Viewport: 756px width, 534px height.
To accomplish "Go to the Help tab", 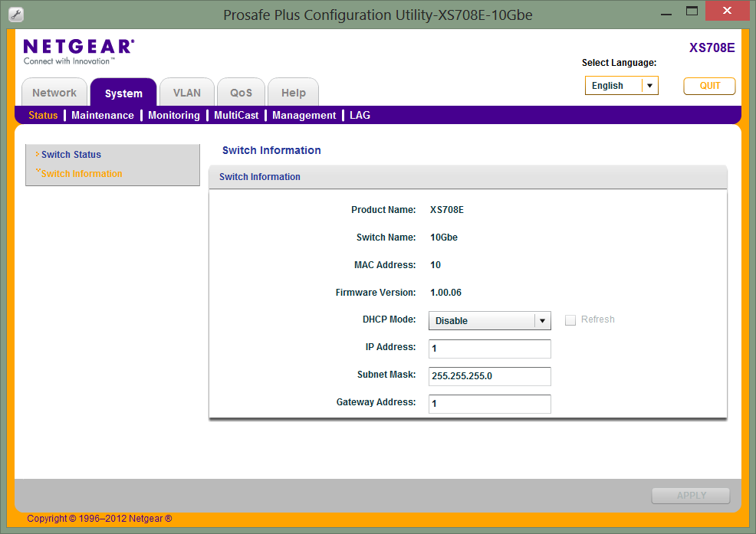I will [293, 93].
